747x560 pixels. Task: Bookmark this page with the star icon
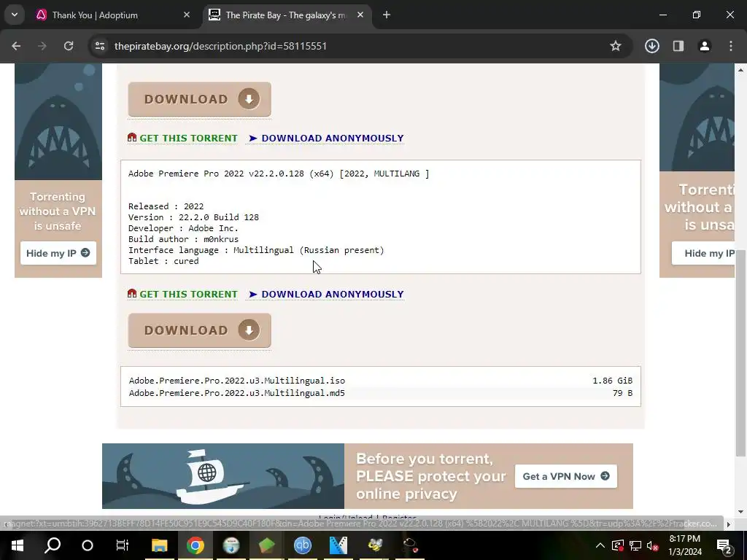616,46
